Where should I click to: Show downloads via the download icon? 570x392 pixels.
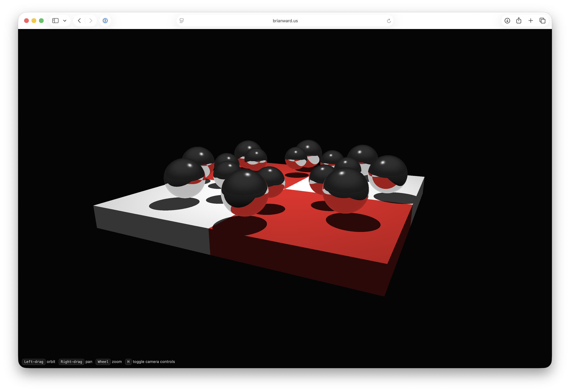click(x=507, y=21)
